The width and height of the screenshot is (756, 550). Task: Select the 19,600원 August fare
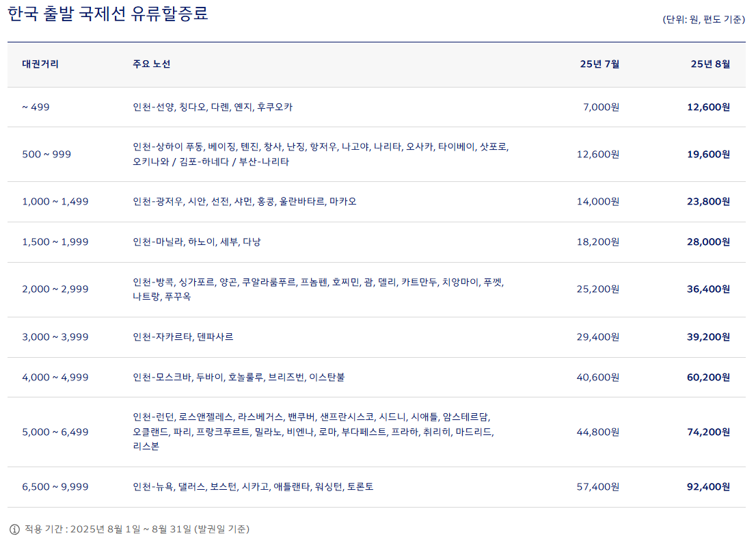point(708,155)
